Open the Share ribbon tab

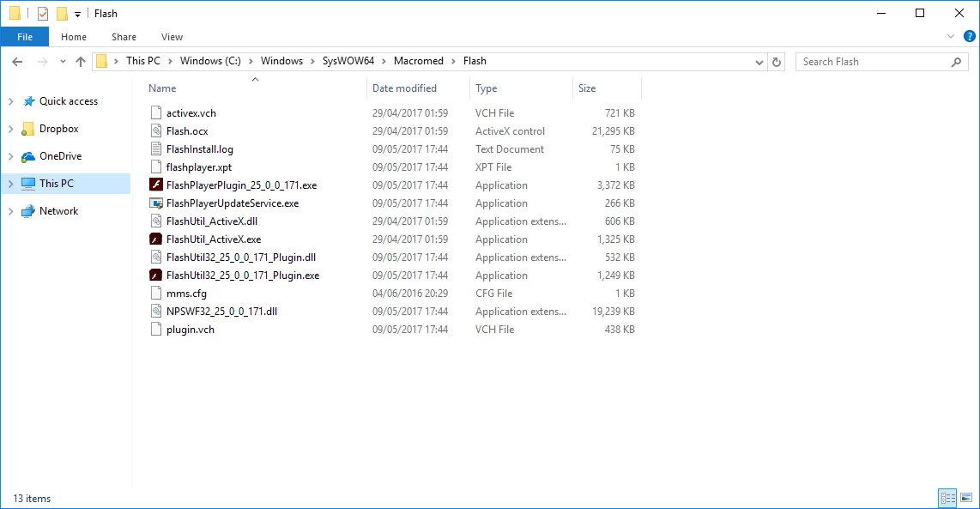coord(124,37)
